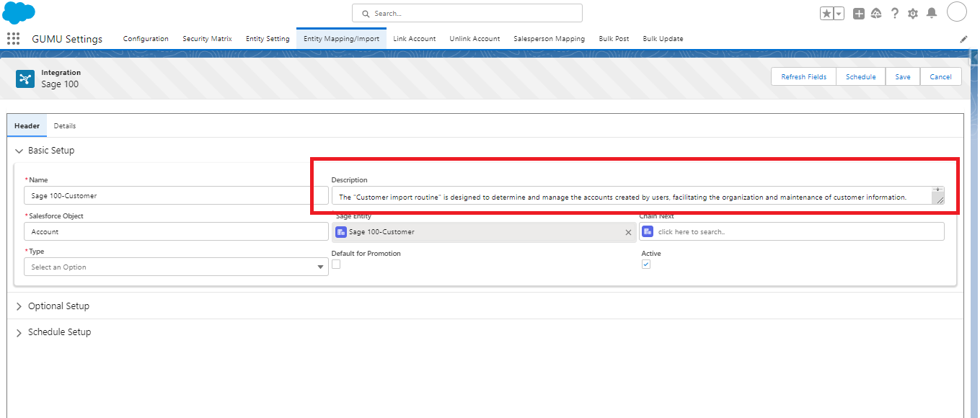Open the Setup gear icon

coord(913,14)
